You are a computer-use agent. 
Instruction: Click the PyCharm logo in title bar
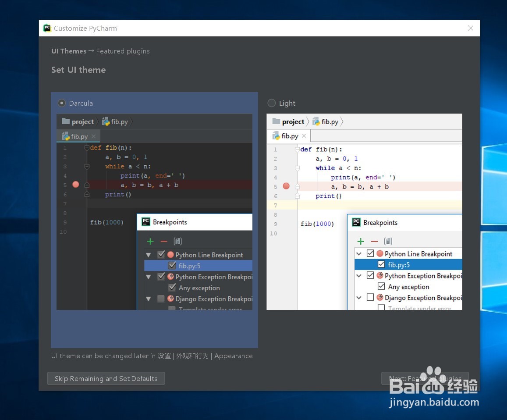[47, 28]
